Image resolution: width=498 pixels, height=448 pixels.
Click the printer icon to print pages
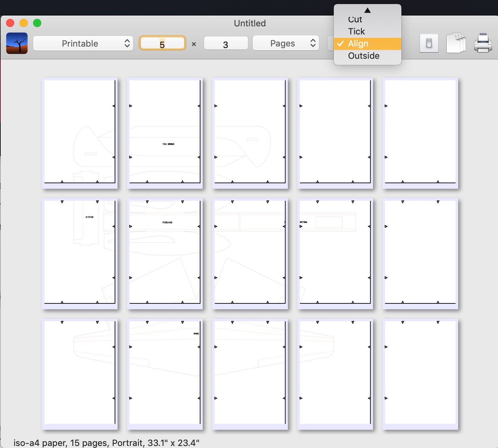click(x=483, y=43)
